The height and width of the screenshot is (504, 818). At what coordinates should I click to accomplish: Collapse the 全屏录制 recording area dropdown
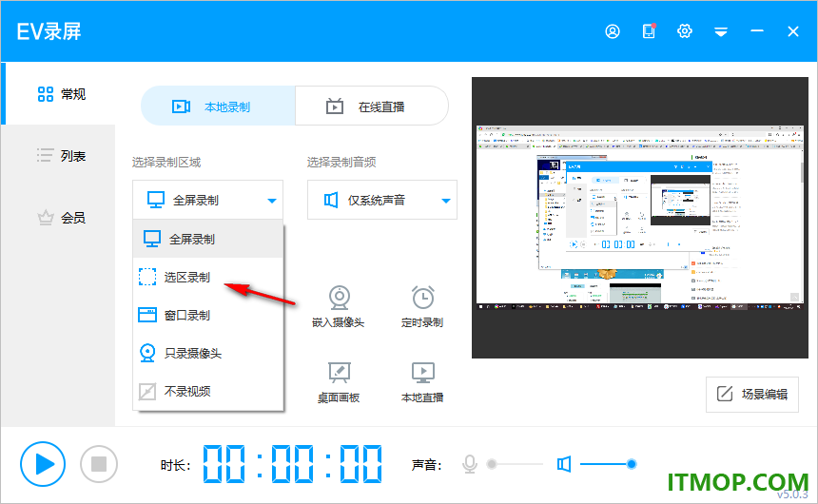click(207, 200)
